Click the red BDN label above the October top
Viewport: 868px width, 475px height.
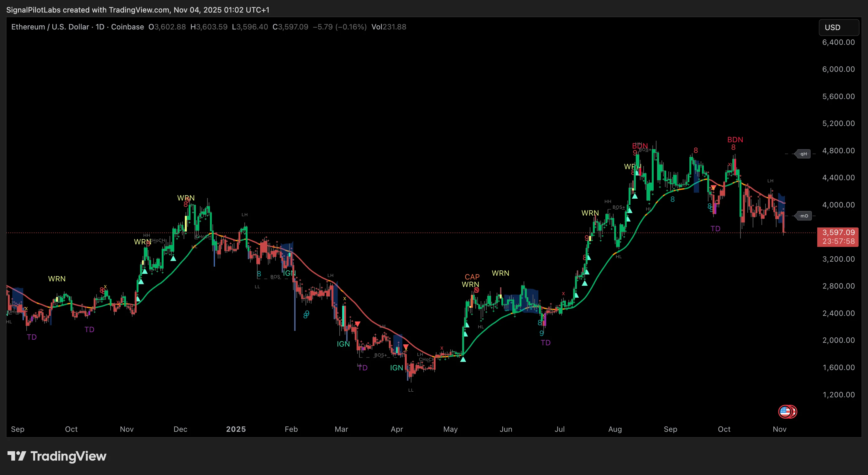pyautogui.click(x=735, y=139)
